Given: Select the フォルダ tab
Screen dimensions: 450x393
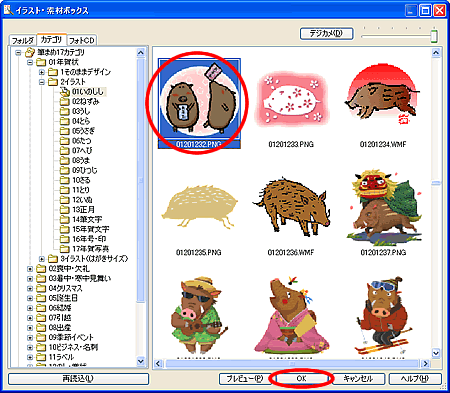Looking at the screenshot, I should point(22,40).
